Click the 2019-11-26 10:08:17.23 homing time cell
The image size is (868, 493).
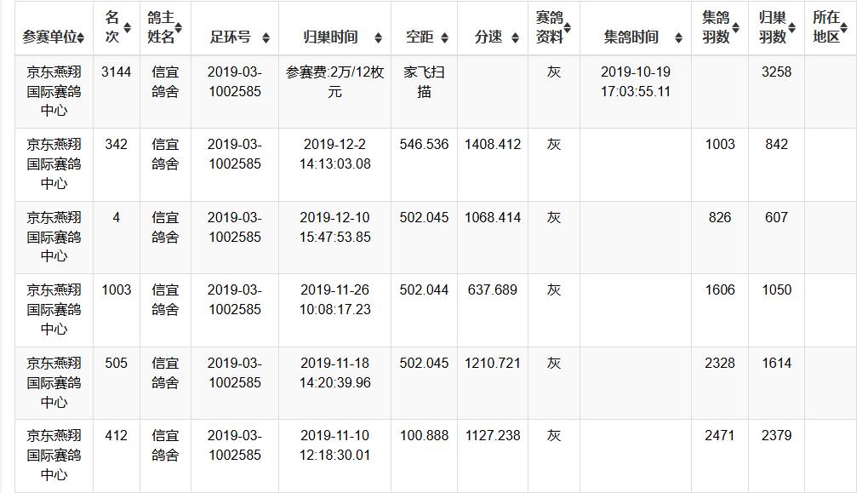(334, 300)
